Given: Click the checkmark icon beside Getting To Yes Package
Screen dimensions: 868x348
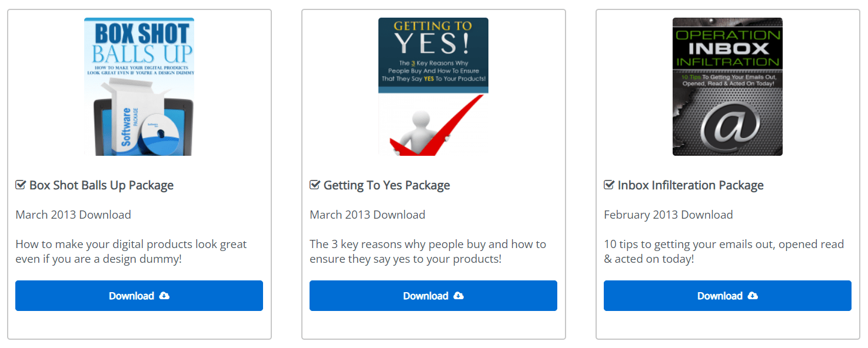Looking at the screenshot, I should click(x=315, y=185).
